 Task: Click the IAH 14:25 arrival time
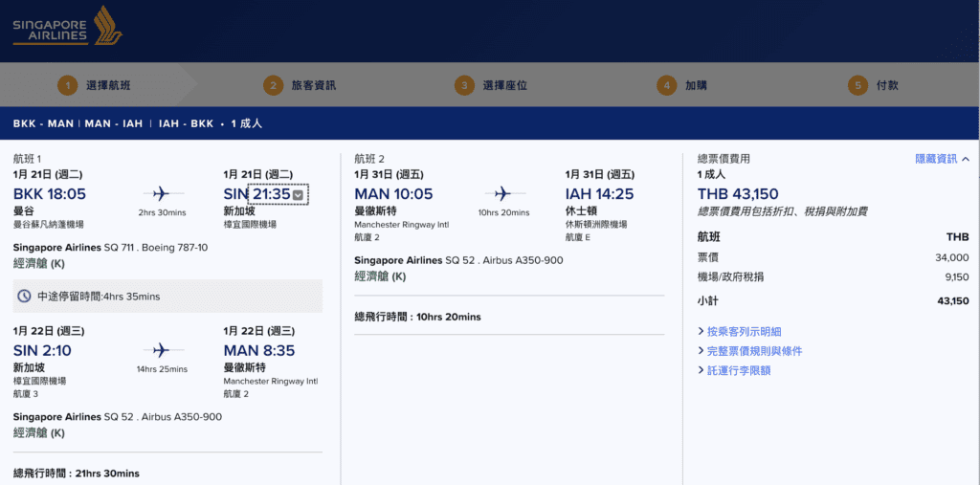point(599,194)
